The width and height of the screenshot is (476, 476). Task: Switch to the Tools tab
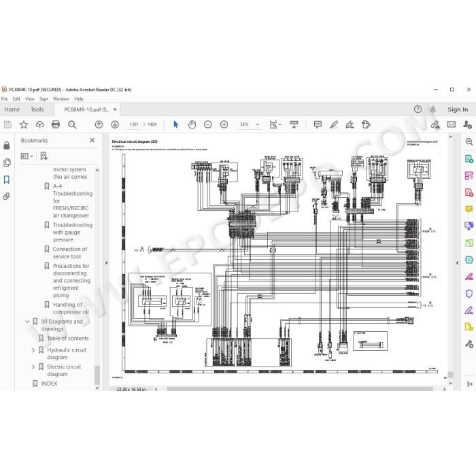coord(37,109)
